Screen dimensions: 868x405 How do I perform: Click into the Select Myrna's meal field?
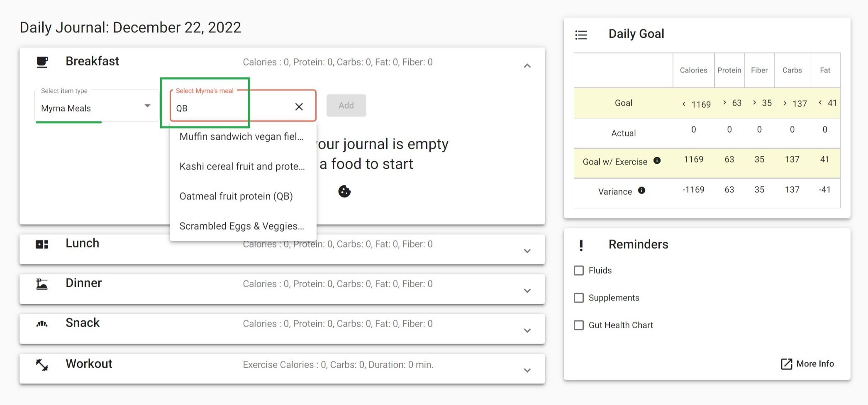click(x=230, y=108)
